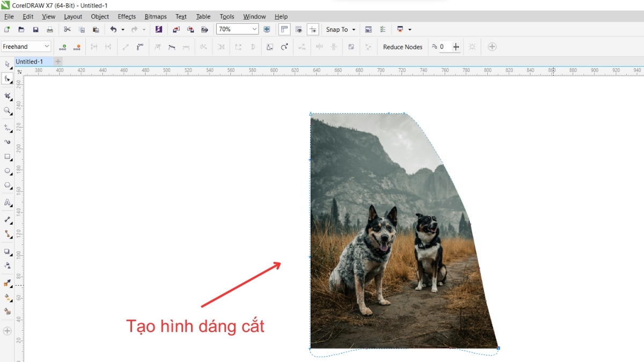Select the Rectangle tool
The image size is (644, 362).
pyautogui.click(x=8, y=157)
